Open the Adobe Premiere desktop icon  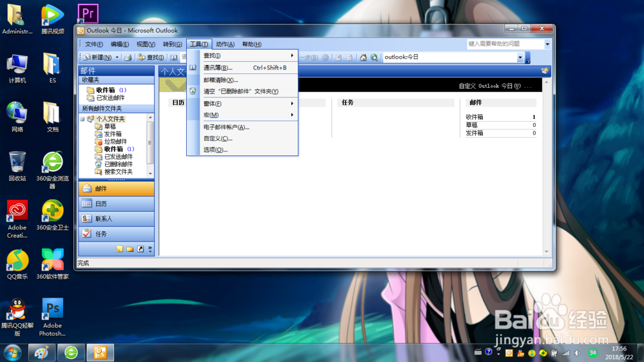pyautogui.click(x=88, y=14)
